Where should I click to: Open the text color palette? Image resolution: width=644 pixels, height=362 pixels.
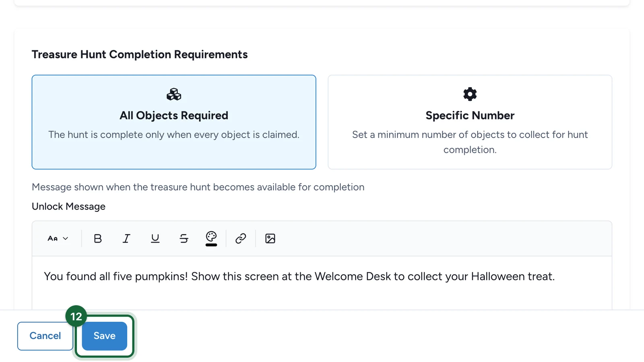pyautogui.click(x=211, y=239)
